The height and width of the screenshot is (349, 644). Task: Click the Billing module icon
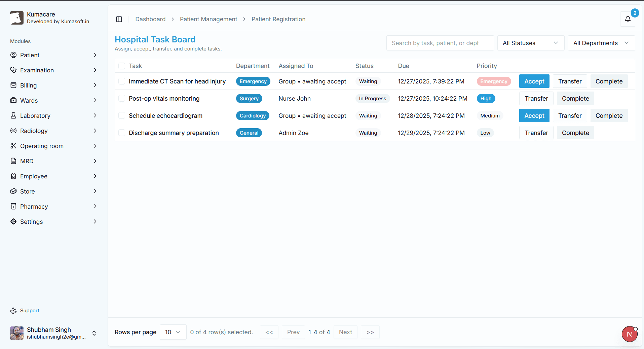click(x=13, y=85)
